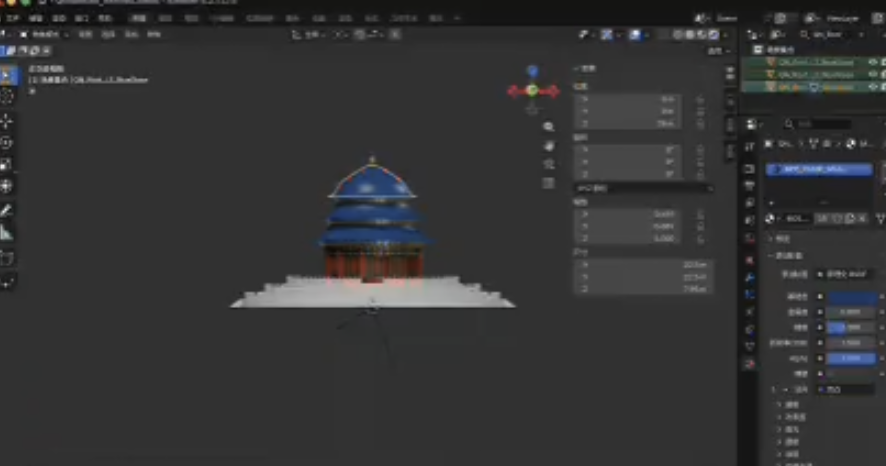The width and height of the screenshot is (886, 466).
Task: Click the viewport pan hand icon
Action: point(548,146)
